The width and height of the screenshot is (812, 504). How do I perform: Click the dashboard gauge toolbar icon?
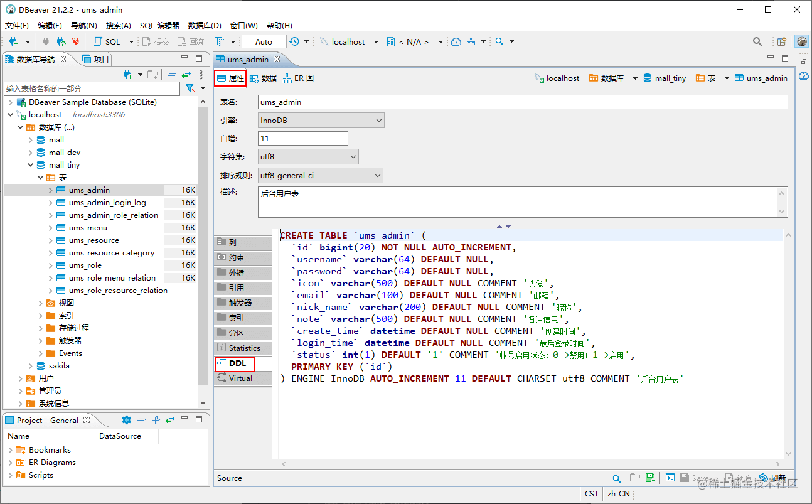[x=456, y=41]
